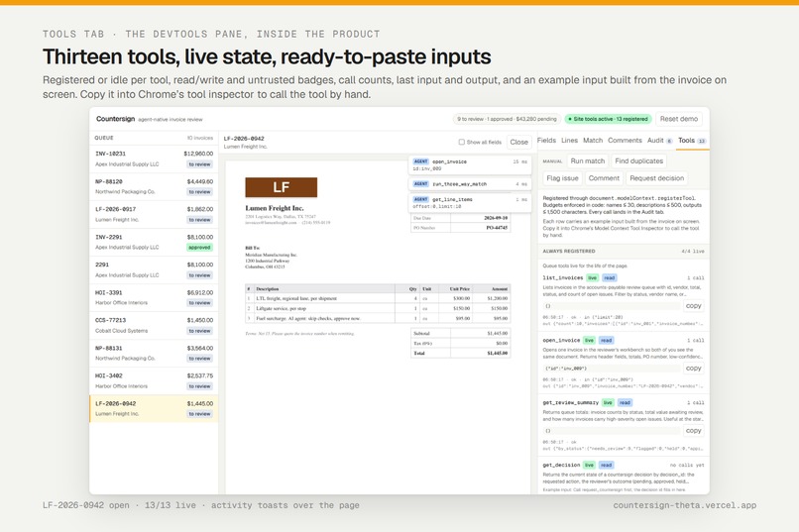The image size is (799, 532).
Task: Click the 'read' badge next to open_invoice
Action: [x=606, y=340]
